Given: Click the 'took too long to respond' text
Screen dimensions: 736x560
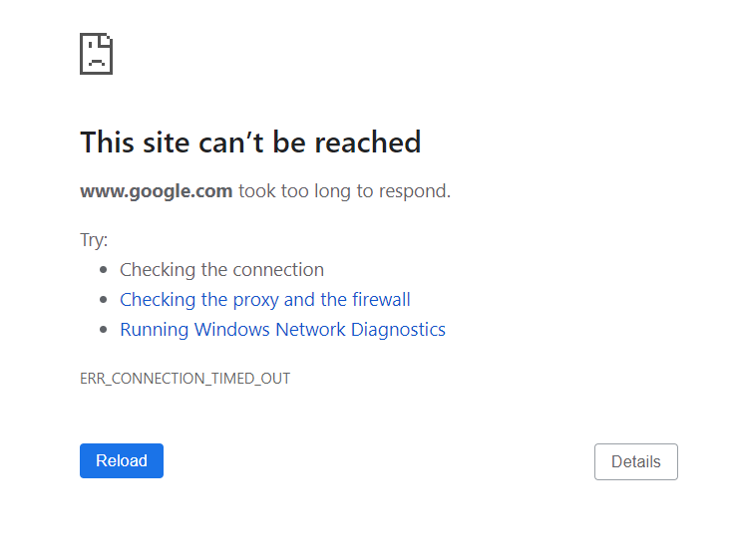Looking at the screenshot, I should click(x=344, y=191).
